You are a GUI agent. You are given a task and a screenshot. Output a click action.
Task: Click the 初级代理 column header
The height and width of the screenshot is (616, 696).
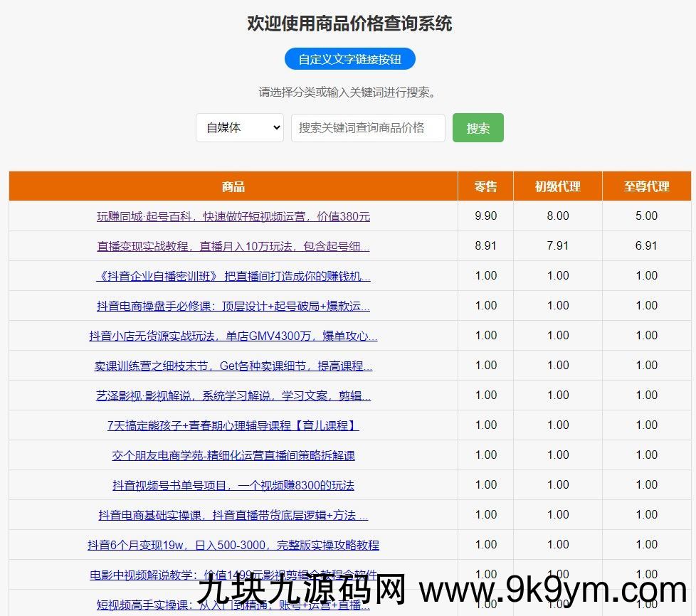pos(557,186)
